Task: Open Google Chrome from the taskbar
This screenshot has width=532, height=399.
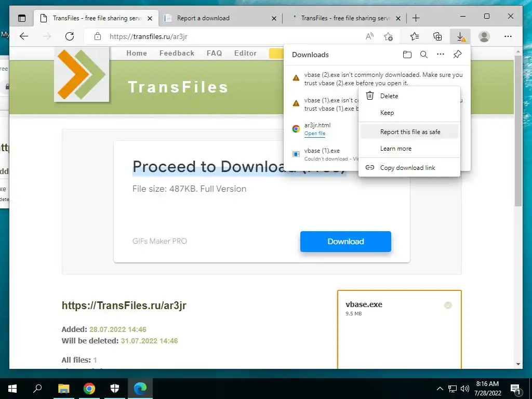Action: pos(89,389)
